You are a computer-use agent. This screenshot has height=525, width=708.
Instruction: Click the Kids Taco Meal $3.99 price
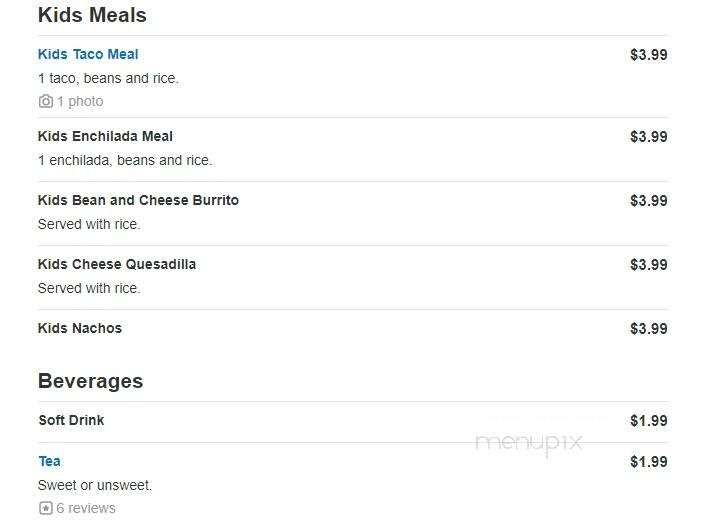[x=649, y=55]
